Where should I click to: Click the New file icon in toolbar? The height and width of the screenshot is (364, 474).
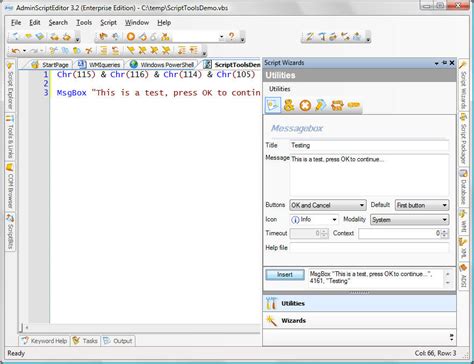(16, 36)
